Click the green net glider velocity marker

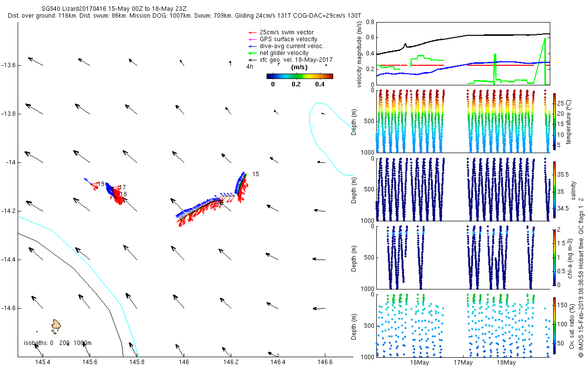(252, 53)
